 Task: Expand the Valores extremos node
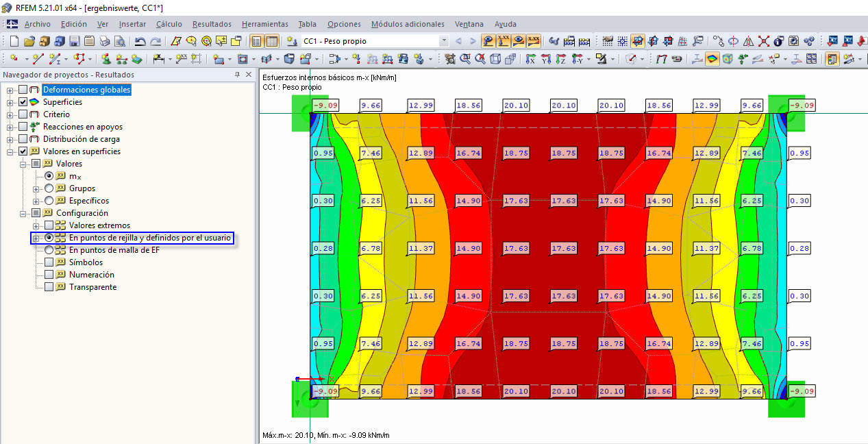click(x=36, y=225)
